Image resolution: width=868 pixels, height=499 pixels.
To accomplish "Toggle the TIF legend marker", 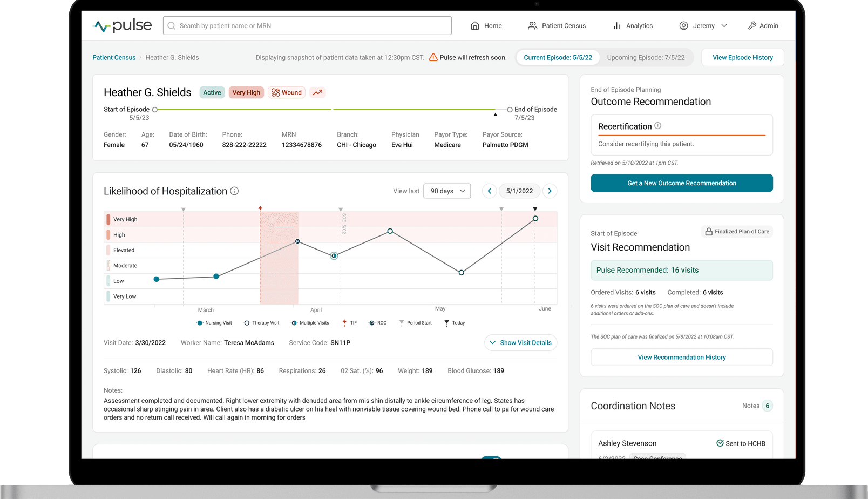I will click(344, 322).
